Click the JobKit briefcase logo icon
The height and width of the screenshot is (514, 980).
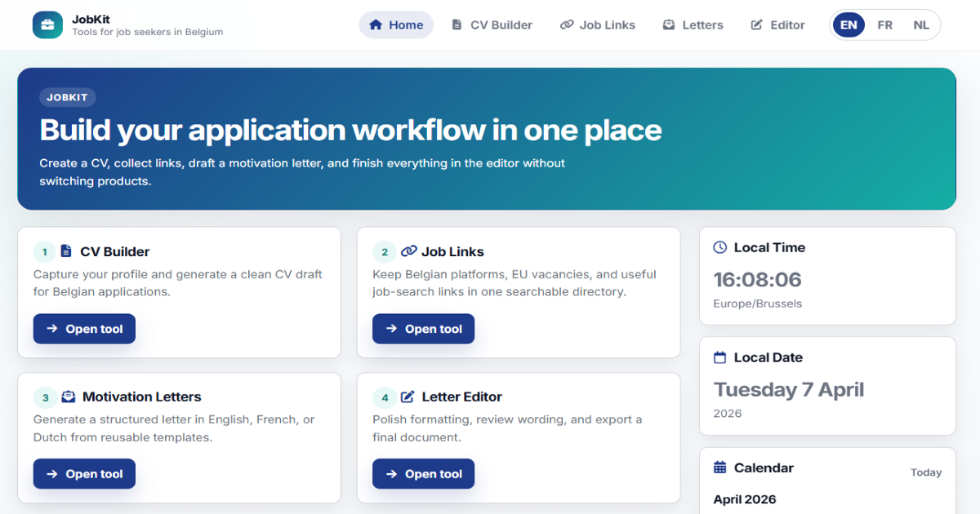(47, 24)
